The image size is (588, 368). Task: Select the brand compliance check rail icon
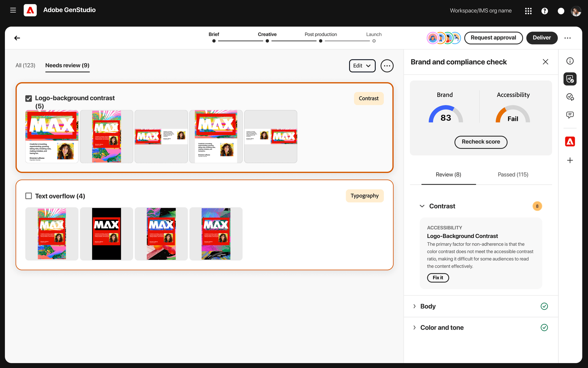[x=570, y=79]
